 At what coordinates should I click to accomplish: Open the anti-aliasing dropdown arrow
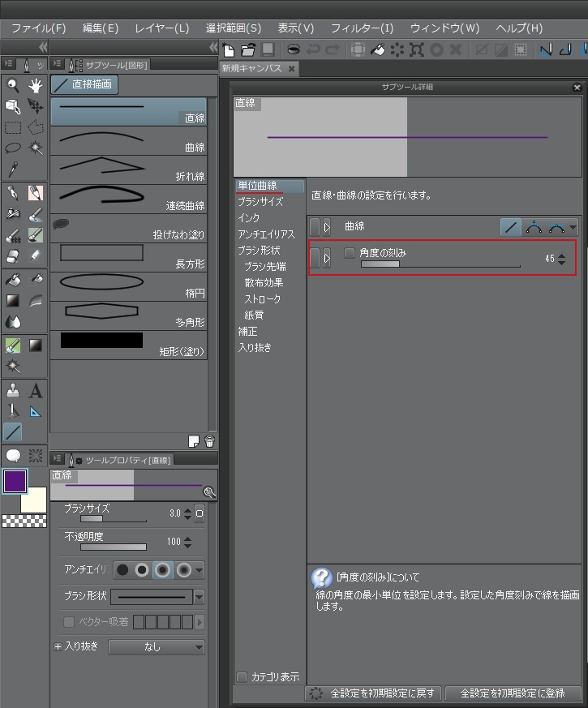[200, 570]
